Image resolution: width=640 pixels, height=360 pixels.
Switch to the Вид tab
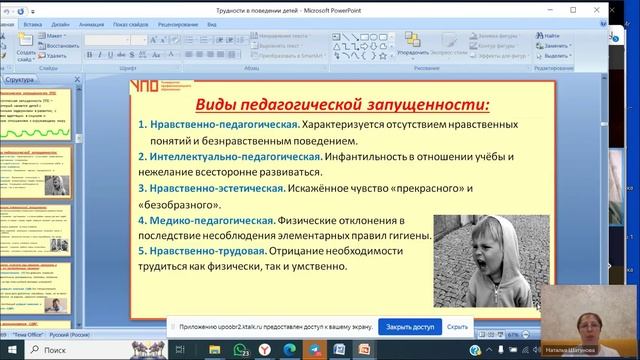point(211,24)
